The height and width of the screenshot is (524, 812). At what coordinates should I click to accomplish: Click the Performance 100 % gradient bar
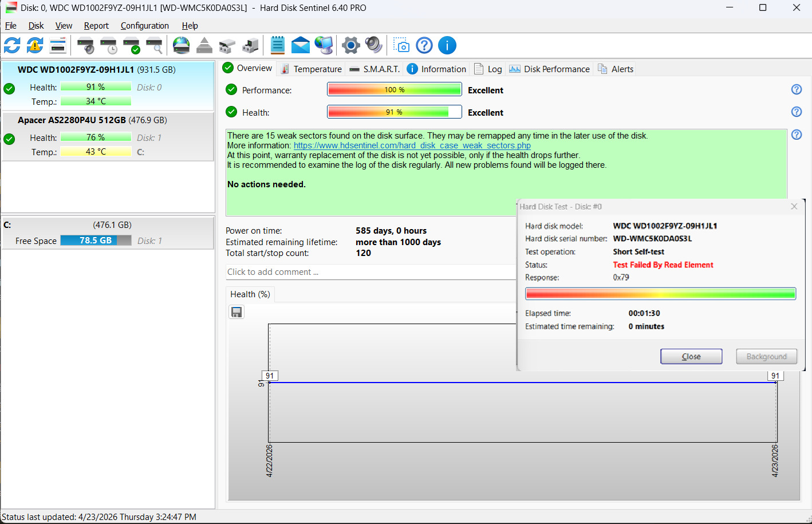[394, 89]
